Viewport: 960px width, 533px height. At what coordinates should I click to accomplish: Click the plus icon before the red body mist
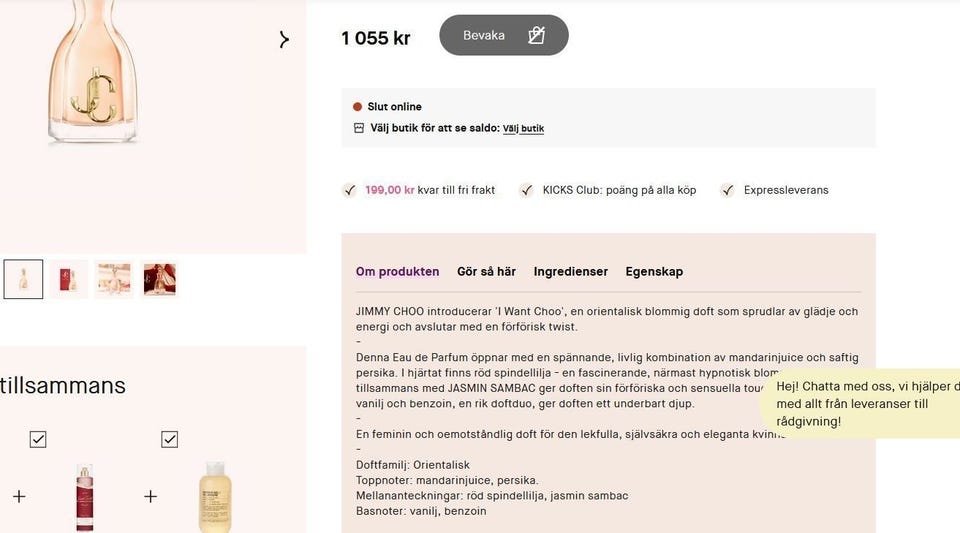19,496
